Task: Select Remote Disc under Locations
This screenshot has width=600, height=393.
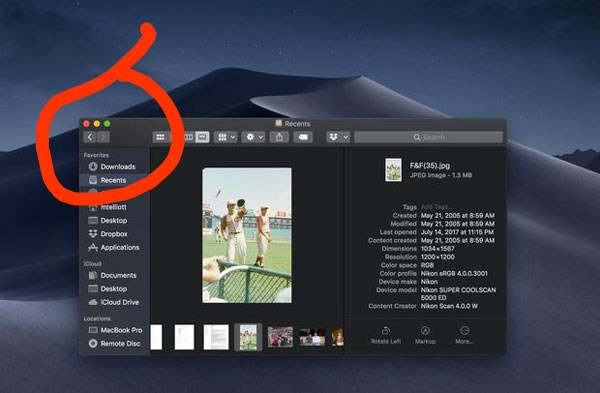Action: pyautogui.click(x=115, y=344)
